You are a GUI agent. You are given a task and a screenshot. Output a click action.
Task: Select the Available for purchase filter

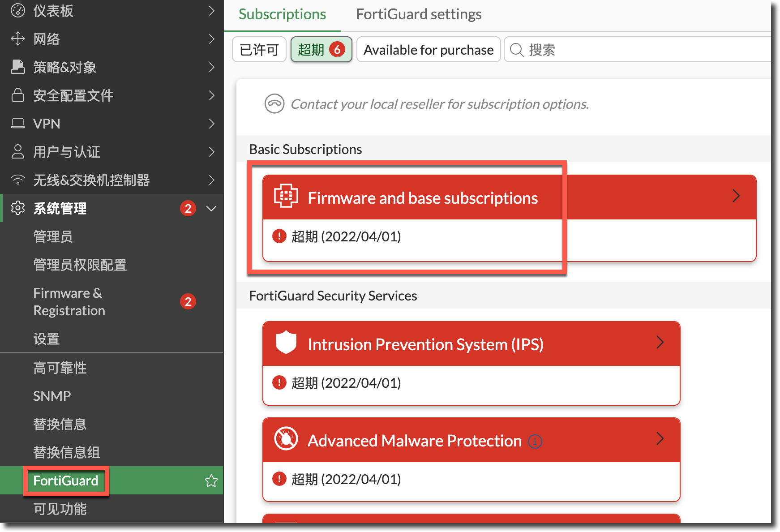click(x=428, y=50)
